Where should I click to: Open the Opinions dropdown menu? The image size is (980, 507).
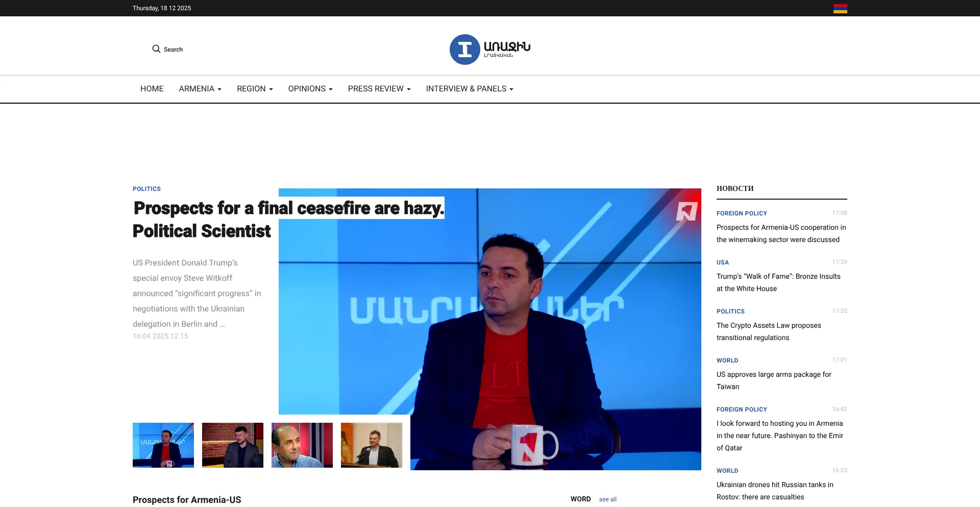coord(310,89)
